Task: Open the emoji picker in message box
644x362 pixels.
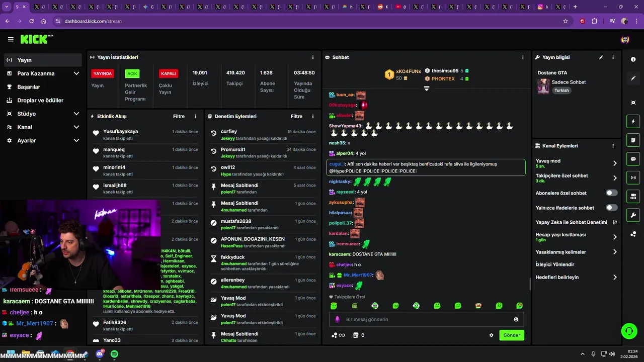Action: pyautogui.click(x=516, y=319)
